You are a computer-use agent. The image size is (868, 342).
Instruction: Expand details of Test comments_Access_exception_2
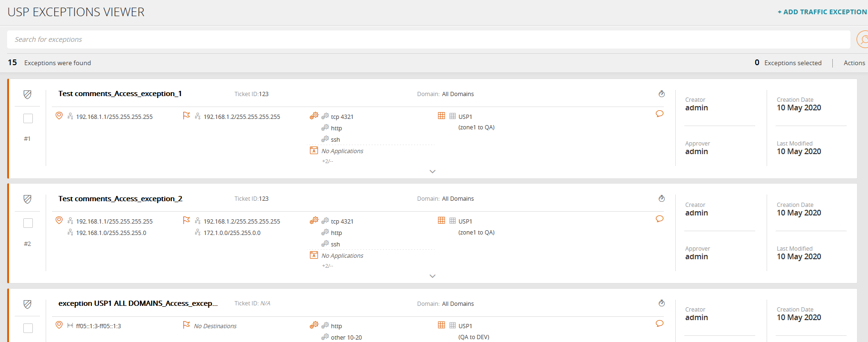pos(432,276)
